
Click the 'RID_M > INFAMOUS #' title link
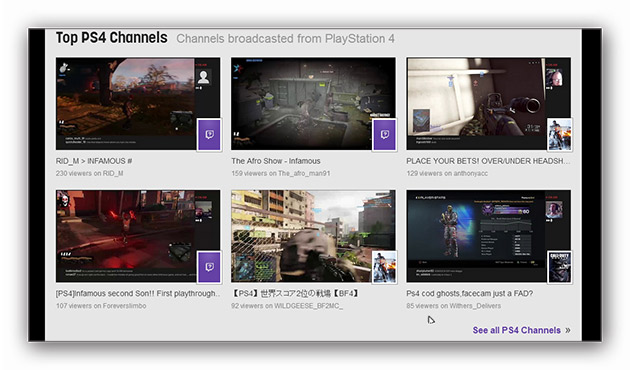(x=94, y=161)
